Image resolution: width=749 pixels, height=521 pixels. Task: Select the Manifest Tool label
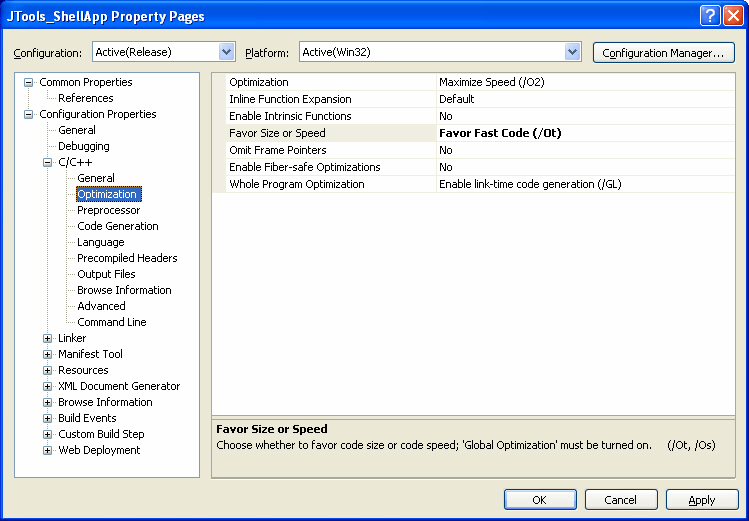click(x=90, y=354)
